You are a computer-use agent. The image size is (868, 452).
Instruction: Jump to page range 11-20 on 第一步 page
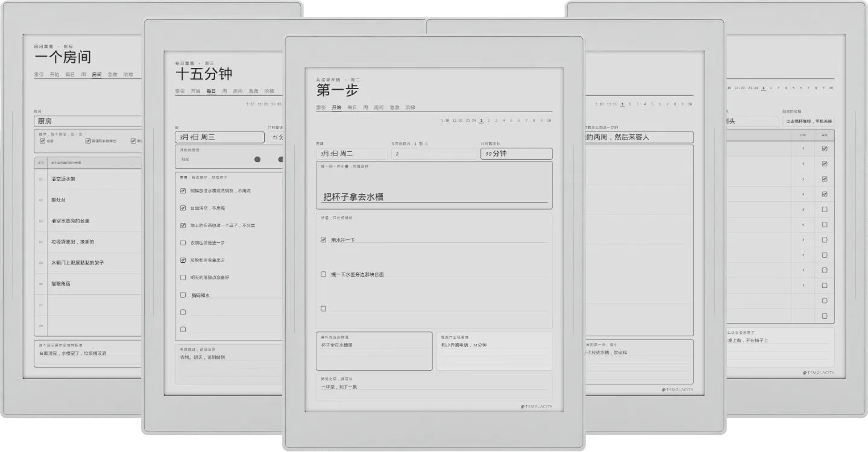(x=458, y=121)
